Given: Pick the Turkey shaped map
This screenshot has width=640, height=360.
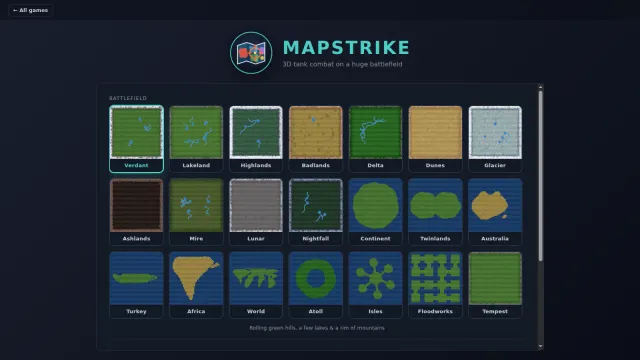Looking at the screenshot, I should pyautogui.click(x=136, y=285).
